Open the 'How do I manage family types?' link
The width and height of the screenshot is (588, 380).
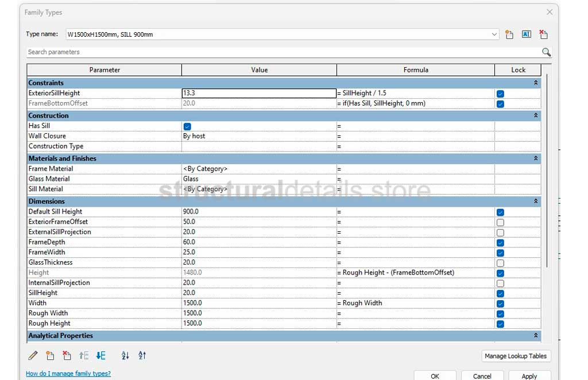(x=68, y=374)
